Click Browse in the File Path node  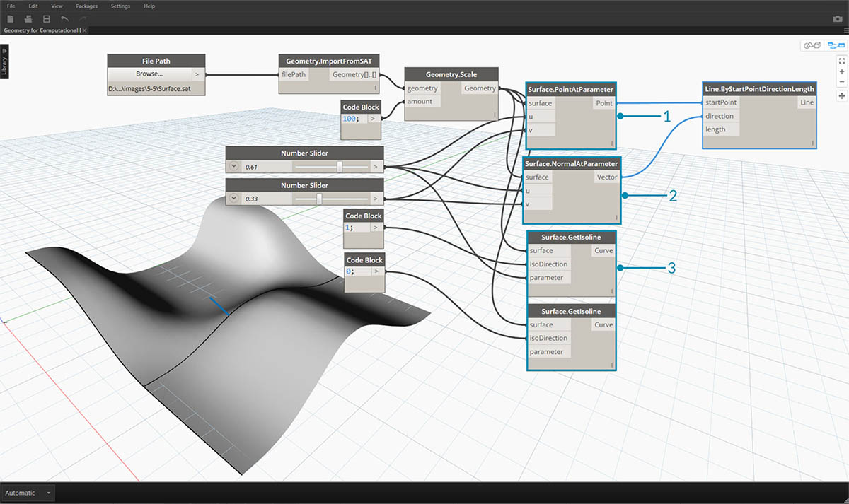tap(151, 74)
